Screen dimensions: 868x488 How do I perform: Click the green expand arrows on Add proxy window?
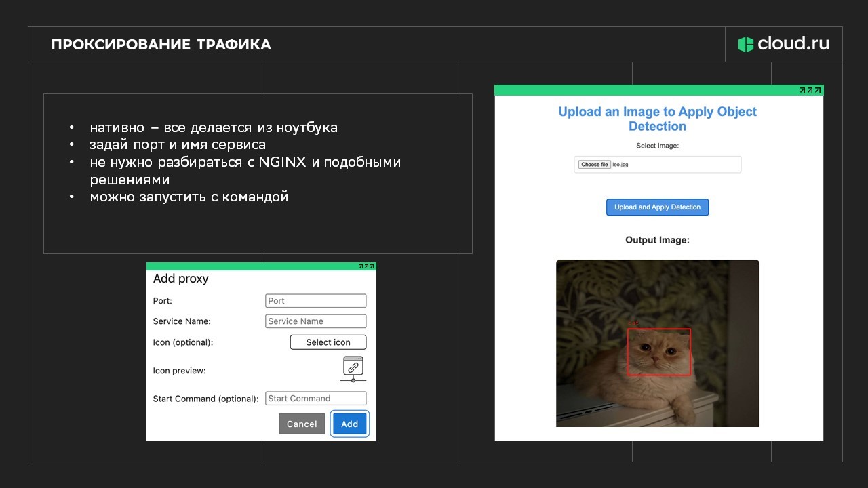[366, 266]
